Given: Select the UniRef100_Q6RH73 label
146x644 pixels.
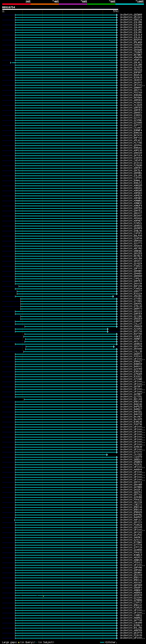Looking at the screenshot, I should (x=131, y=309).
